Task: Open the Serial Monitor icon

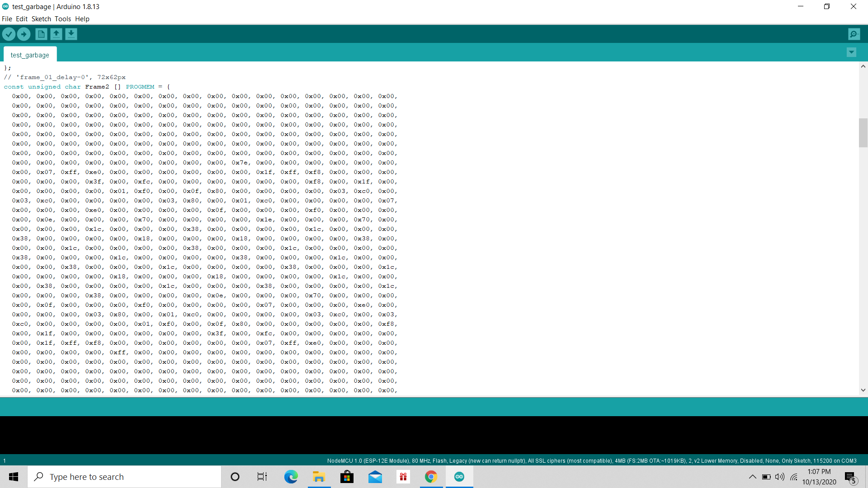Action: [854, 34]
